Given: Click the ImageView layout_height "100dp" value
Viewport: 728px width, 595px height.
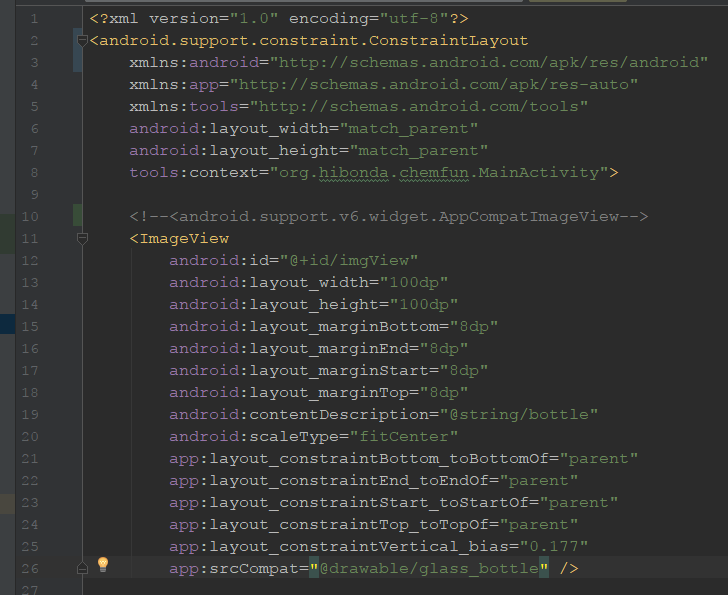Looking at the screenshot, I should pos(423,304).
